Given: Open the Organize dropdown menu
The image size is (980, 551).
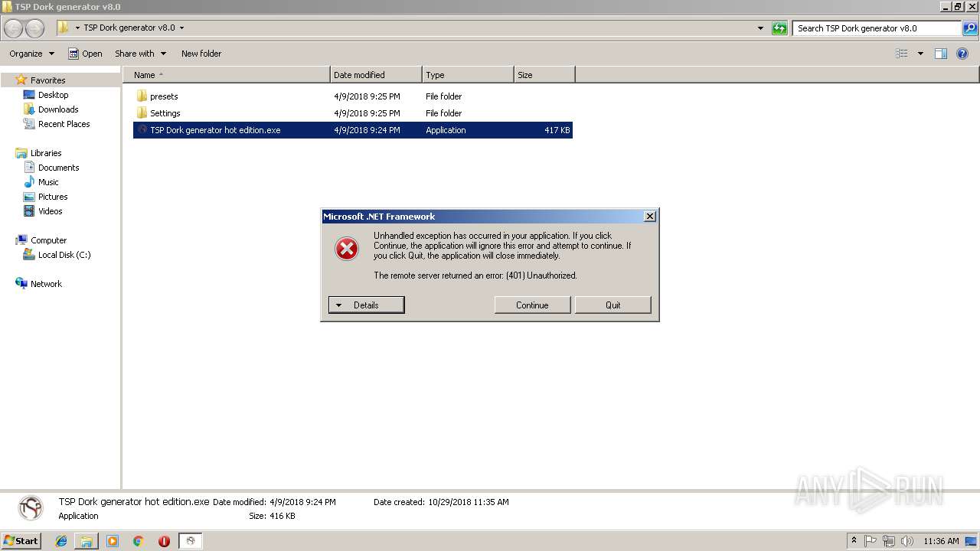Looking at the screenshot, I should click(31, 54).
